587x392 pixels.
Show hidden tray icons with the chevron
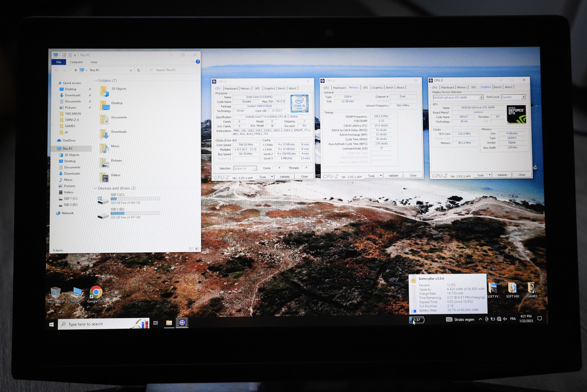(480, 319)
